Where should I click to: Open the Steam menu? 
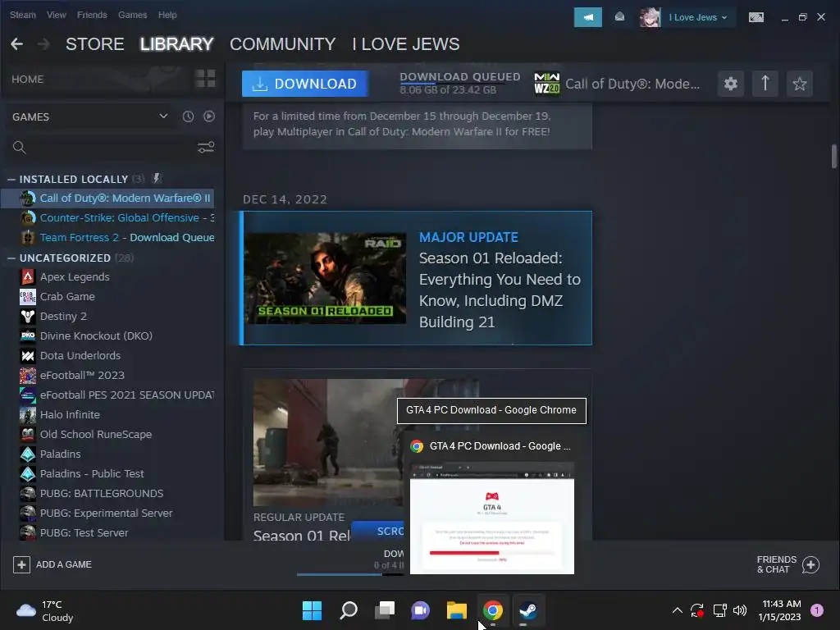[23, 15]
